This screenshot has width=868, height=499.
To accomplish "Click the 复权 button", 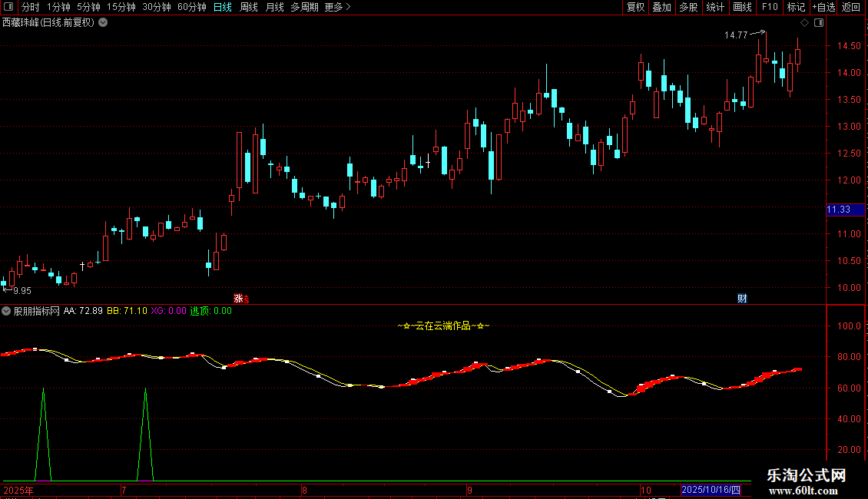I will coord(635,7).
